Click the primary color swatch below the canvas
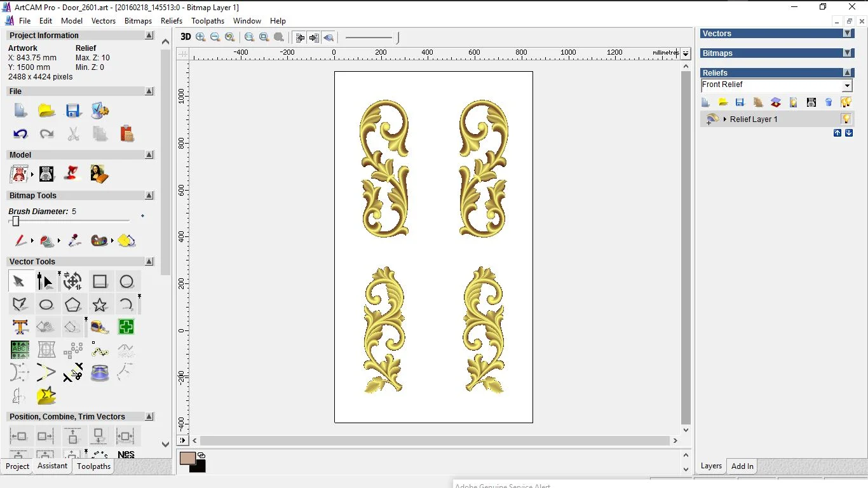868x488 pixels. 187,458
